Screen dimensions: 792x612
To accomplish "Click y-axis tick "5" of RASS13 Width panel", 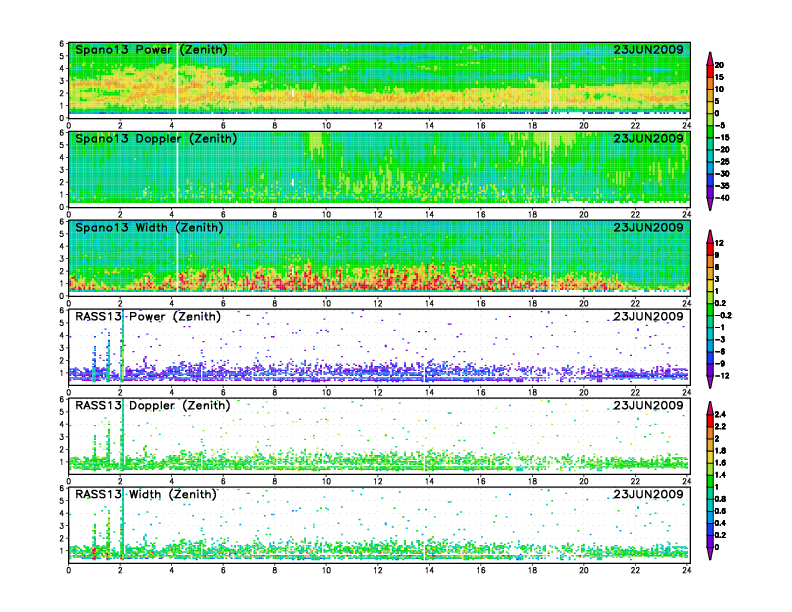I will pyautogui.click(x=62, y=501).
